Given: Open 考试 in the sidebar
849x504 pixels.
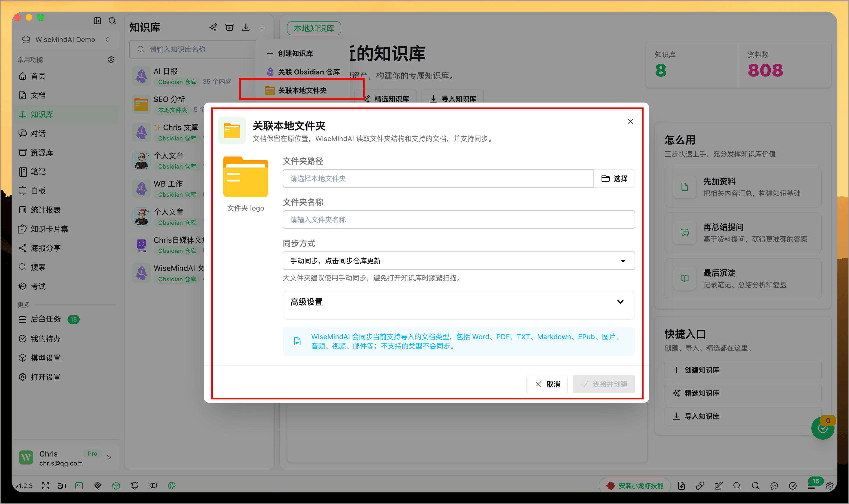Looking at the screenshot, I should 67,286.
